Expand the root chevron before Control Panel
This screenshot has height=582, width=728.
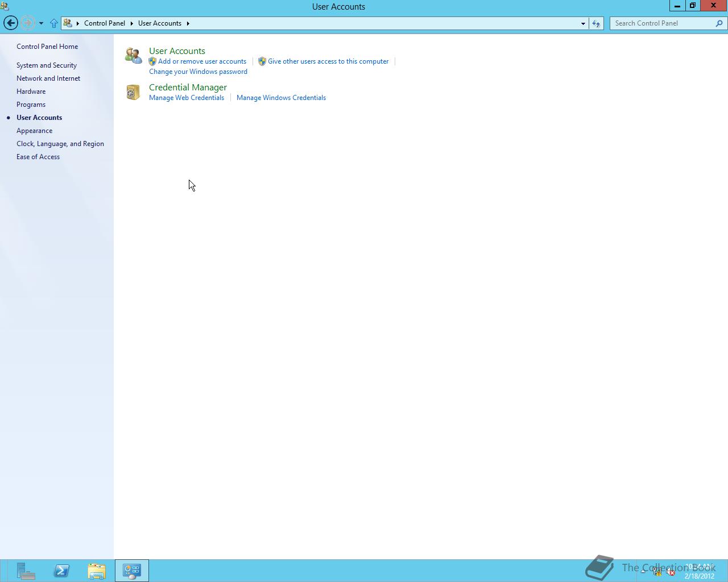click(78, 23)
